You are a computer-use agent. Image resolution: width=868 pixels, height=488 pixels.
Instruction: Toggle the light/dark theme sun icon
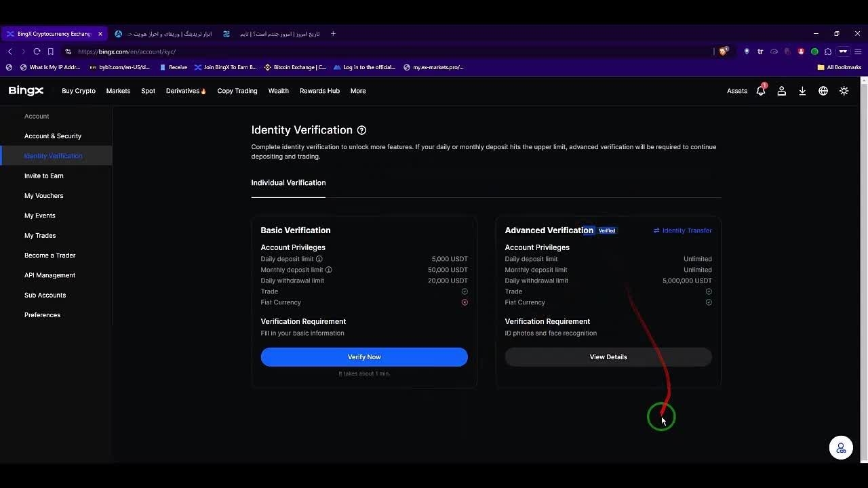point(844,91)
